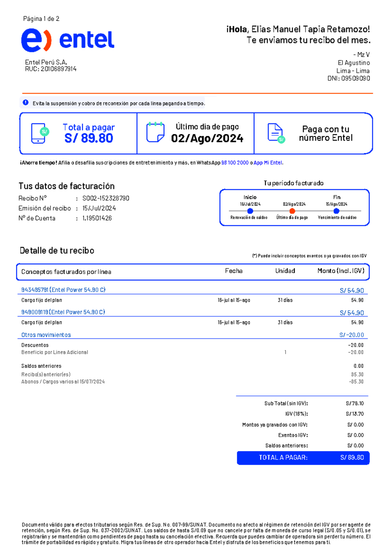Click the Conceptos facturados por línea header
Viewport: 392px width, 554px height.
pos(66,272)
